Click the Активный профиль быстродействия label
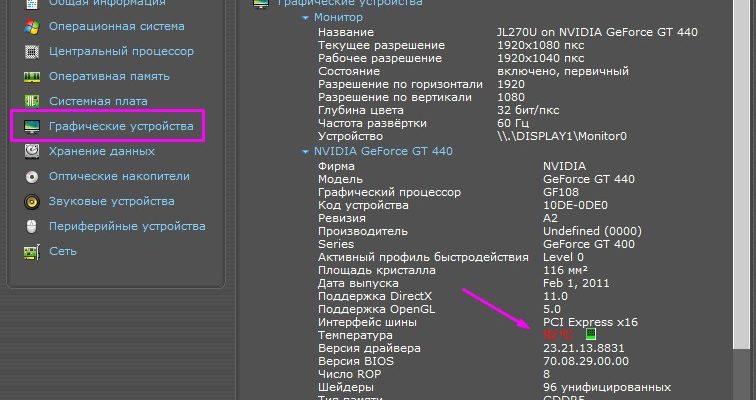 coord(423,257)
